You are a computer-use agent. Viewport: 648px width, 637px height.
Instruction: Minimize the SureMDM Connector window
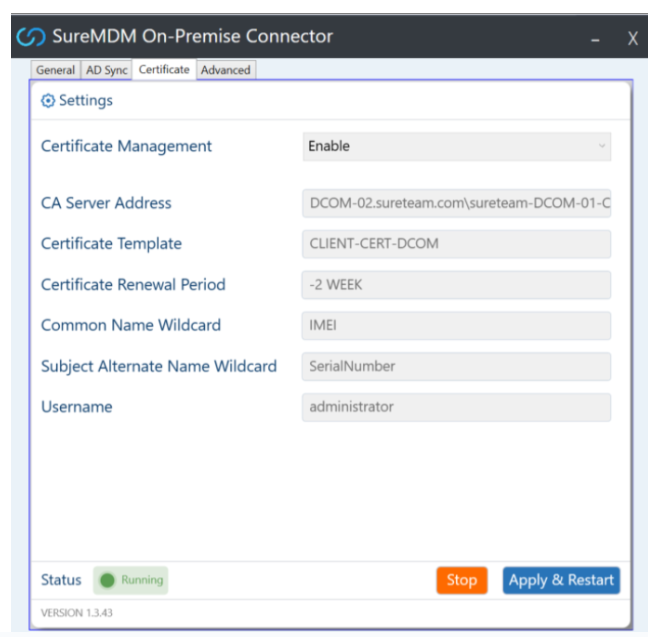click(595, 40)
